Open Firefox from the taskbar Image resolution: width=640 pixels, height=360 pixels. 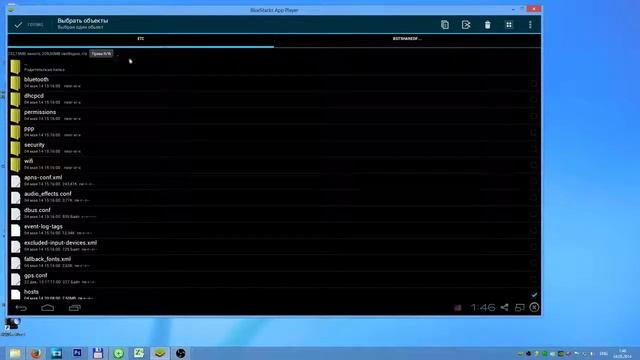[x=36, y=353]
